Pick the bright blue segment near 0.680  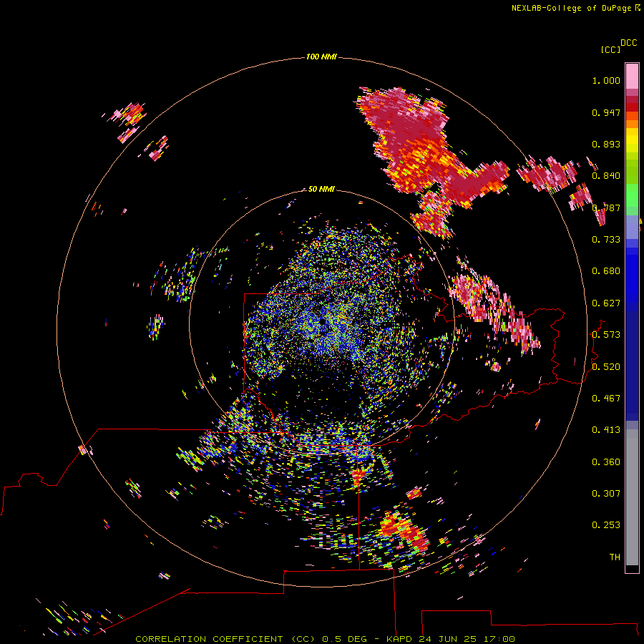pyautogui.click(x=632, y=275)
